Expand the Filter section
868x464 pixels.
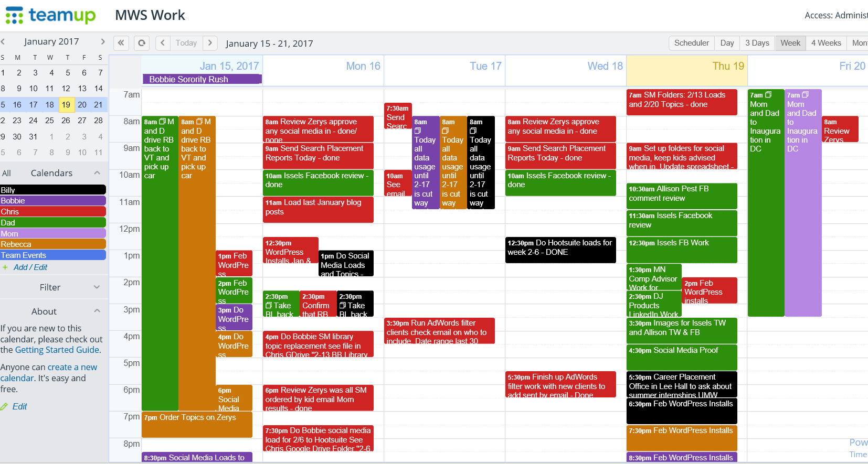click(97, 287)
